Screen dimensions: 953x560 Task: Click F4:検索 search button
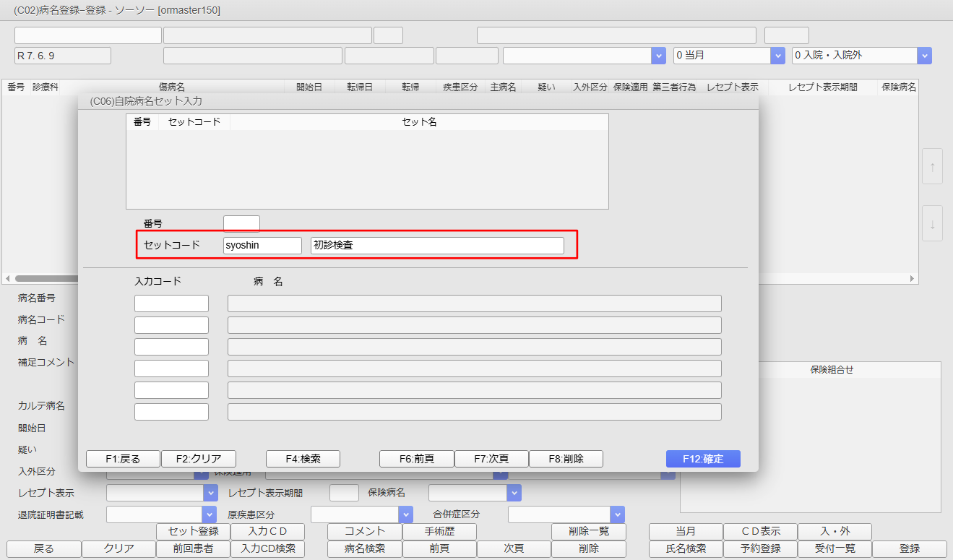tap(303, 459)
